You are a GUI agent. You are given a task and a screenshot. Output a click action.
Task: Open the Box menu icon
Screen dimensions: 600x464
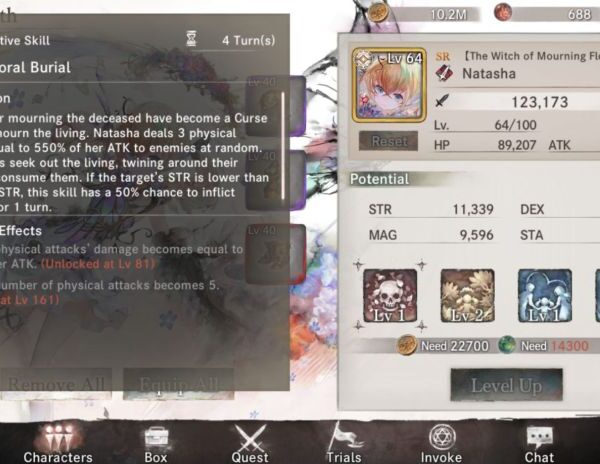pyautogui.click(x=156, y=444)
